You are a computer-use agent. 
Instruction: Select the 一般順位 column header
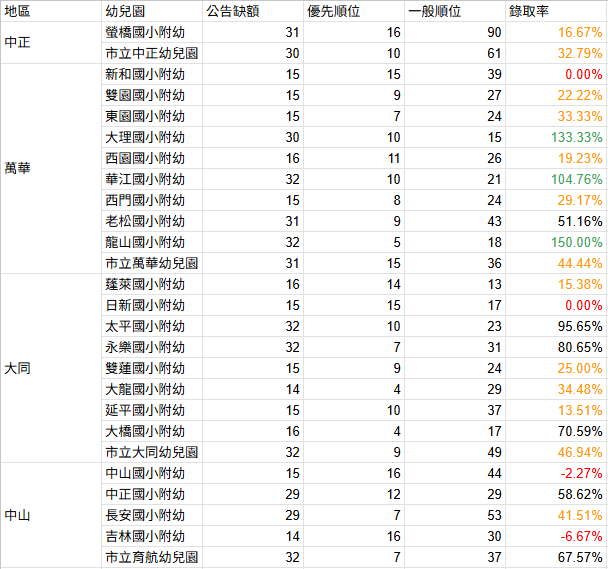(455, 11)
